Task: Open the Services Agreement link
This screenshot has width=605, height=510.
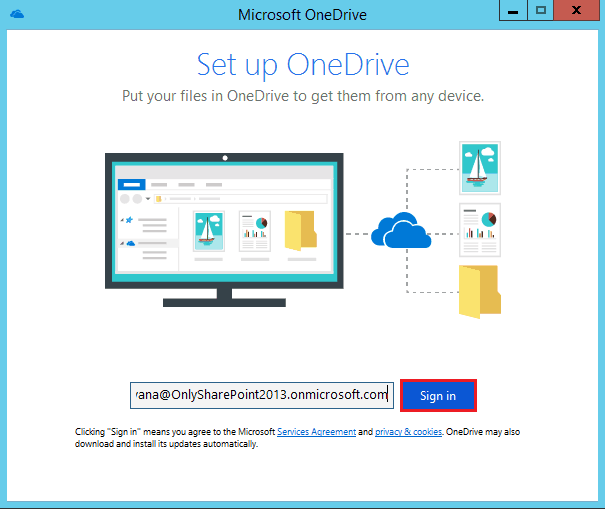Action: (x=316, y=432)
